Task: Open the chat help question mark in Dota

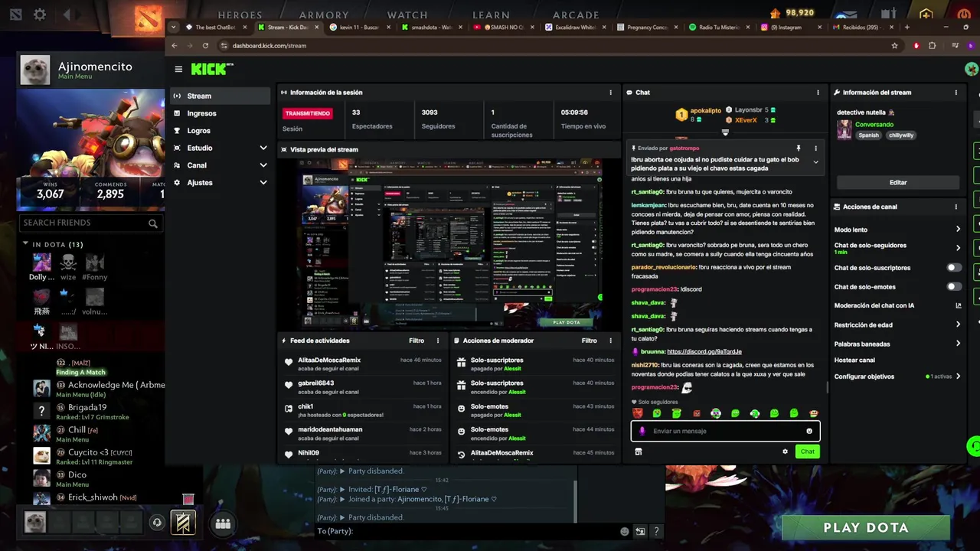Action: (656, 531)
